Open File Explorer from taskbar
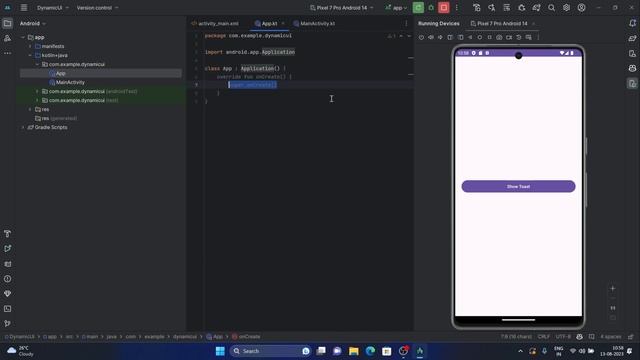 pos(353,351)
